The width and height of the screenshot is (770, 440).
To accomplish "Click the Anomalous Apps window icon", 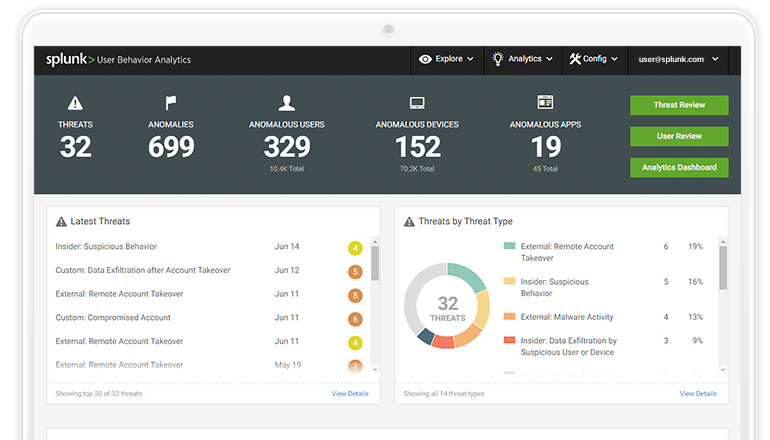I will (545, 103).
